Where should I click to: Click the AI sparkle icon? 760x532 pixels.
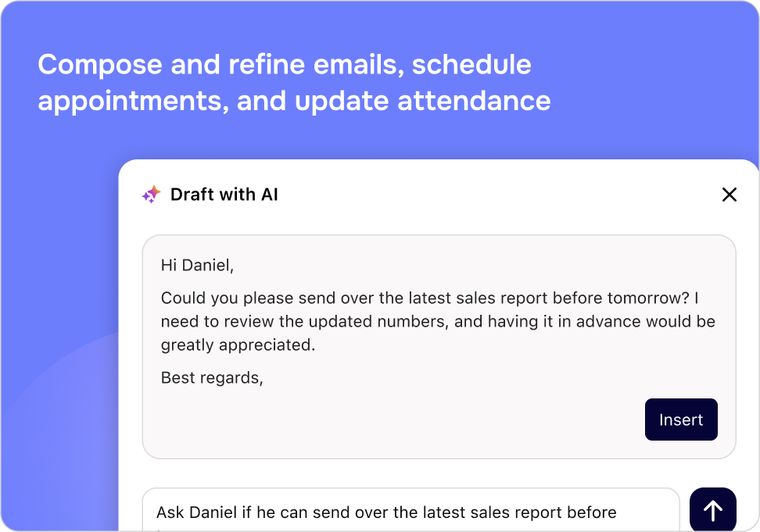(151, 195)
